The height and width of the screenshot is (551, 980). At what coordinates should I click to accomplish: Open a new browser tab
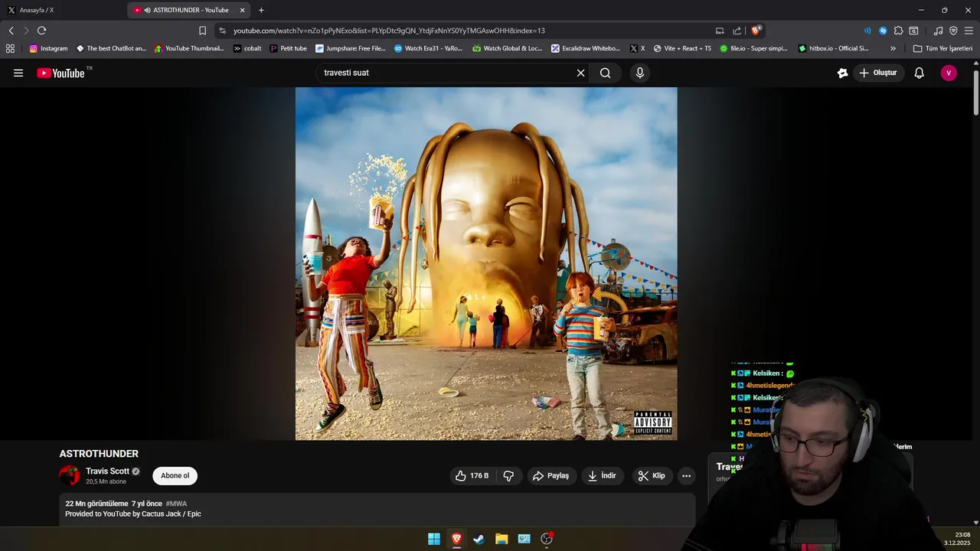click(261, 10)
